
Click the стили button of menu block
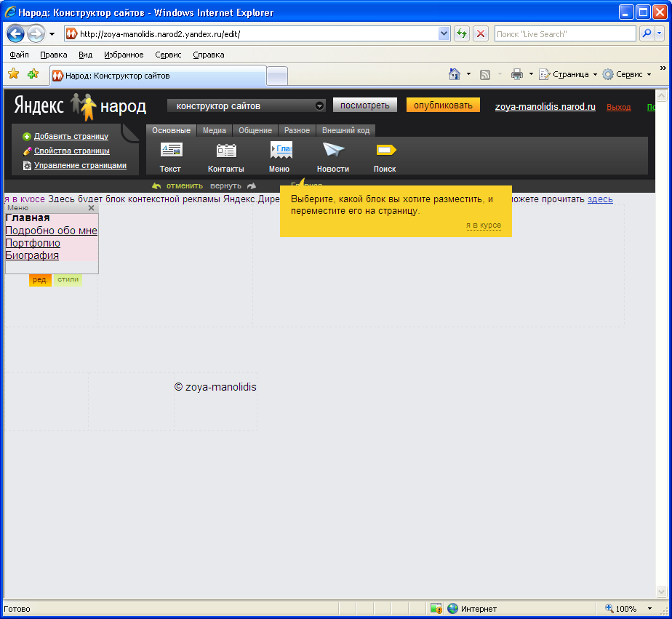(68, 279)
